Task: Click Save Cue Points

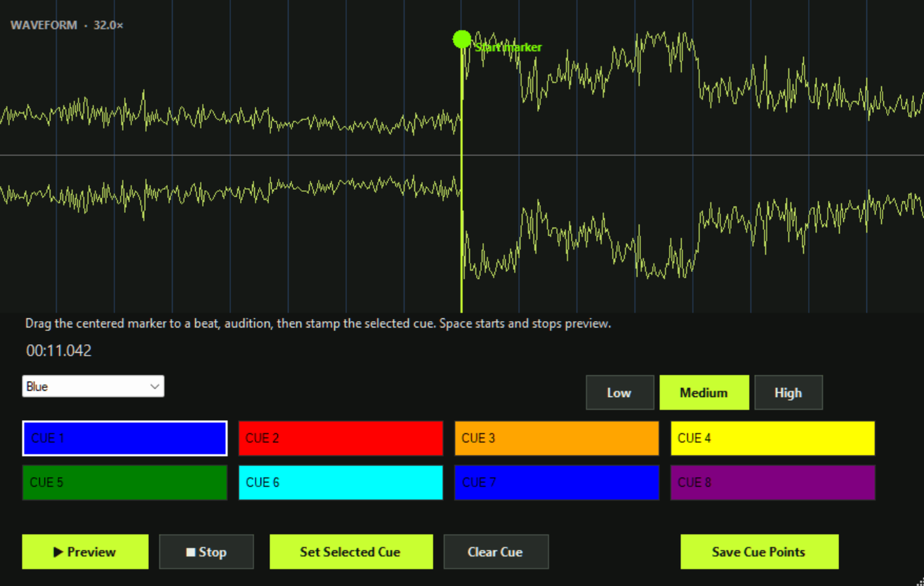Action: point(760,551)
